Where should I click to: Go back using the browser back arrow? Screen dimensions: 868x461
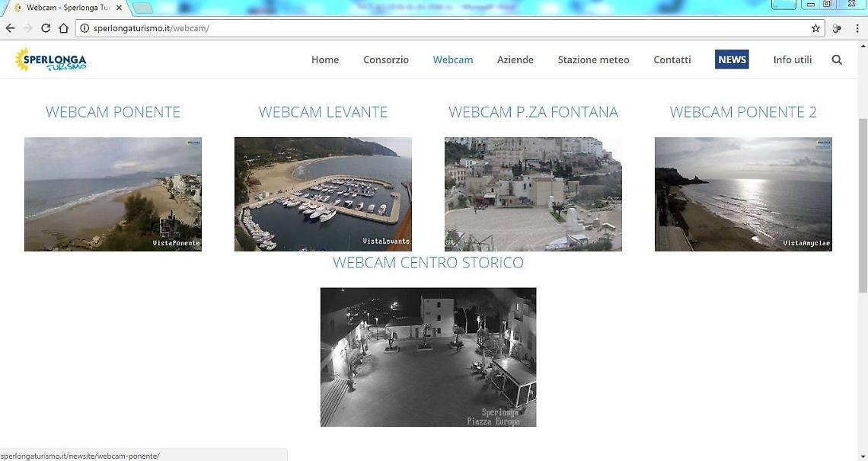(x=10, y=27)
